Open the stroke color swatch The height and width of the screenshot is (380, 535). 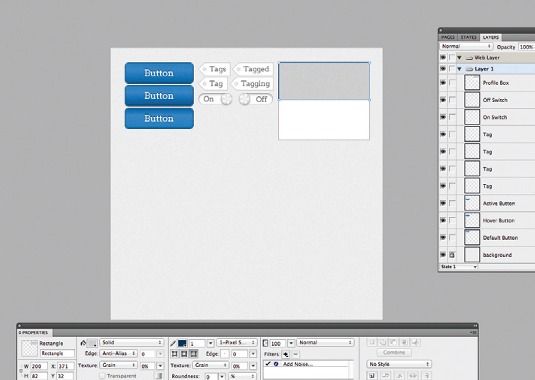point(182,343)
